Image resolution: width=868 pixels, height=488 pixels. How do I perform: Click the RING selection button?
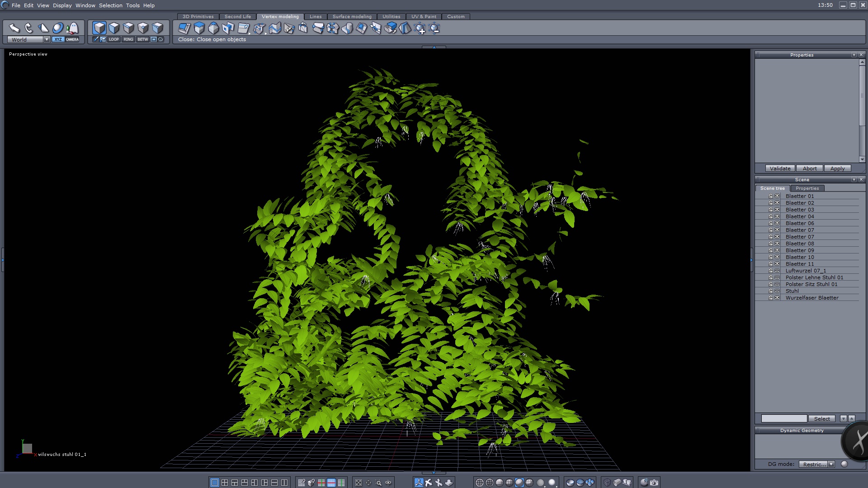(128, 39)
